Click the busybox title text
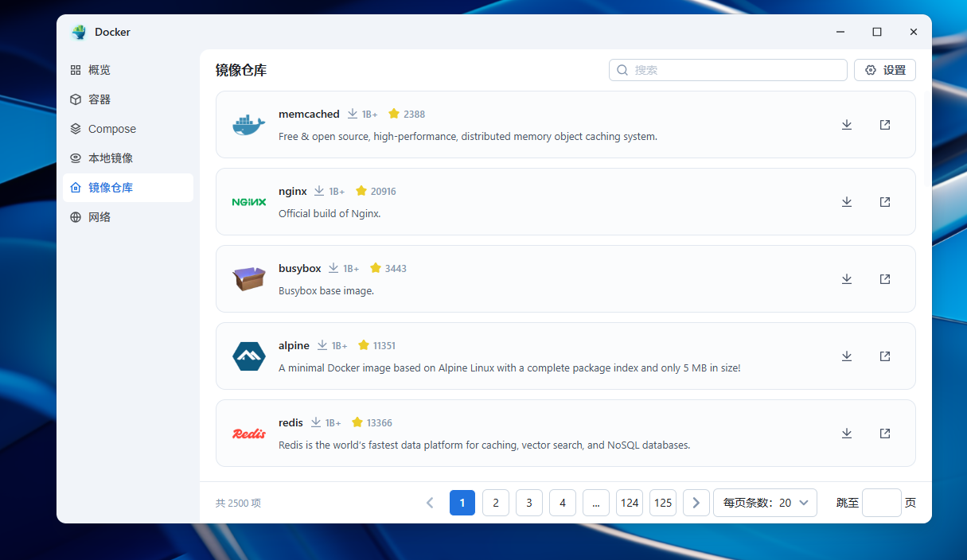This screenshot has height=560, width=967. (x=300, y=268)
